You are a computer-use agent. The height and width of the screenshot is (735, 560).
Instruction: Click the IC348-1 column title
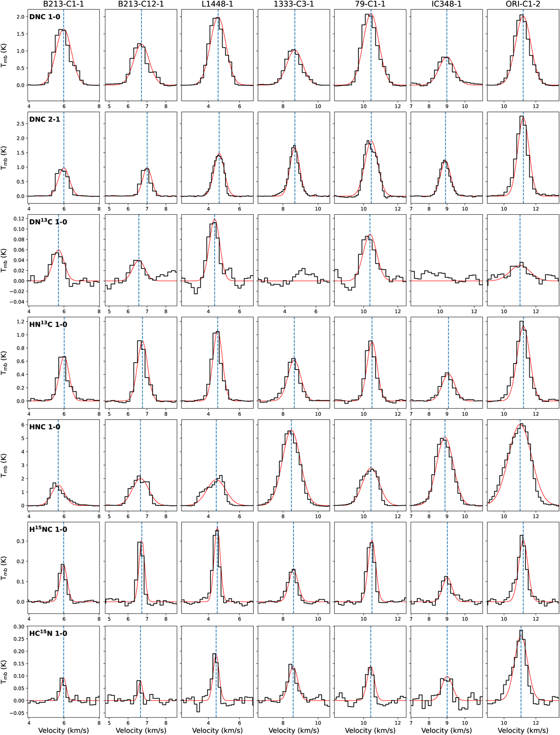pyautogui.click(x=446, y=5)
